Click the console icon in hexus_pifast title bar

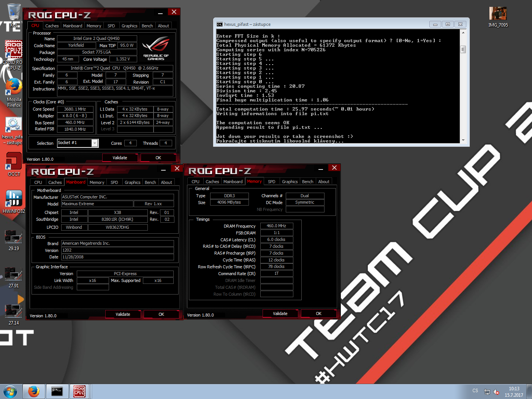[x=219, y=24]
